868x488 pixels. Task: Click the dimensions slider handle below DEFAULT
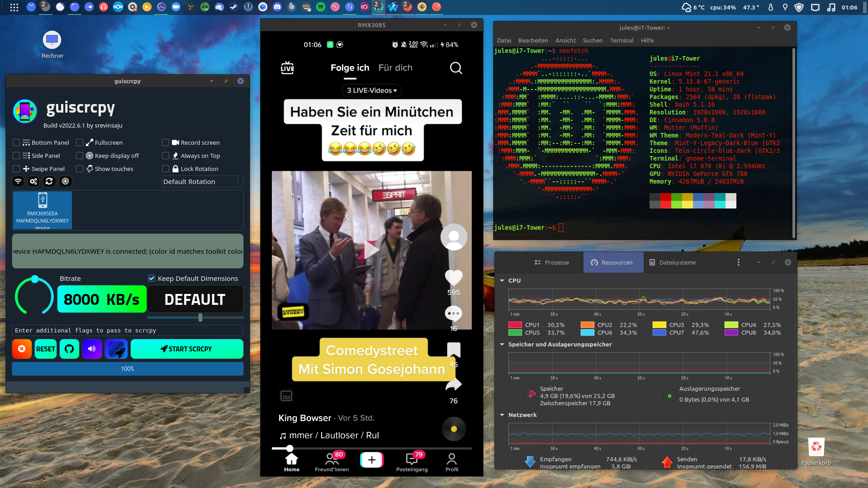pyautogui.click(x=200, y=317)
